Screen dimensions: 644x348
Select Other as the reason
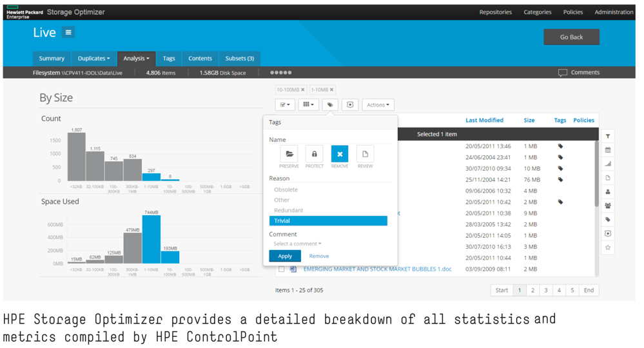click(x=328, y=200)
